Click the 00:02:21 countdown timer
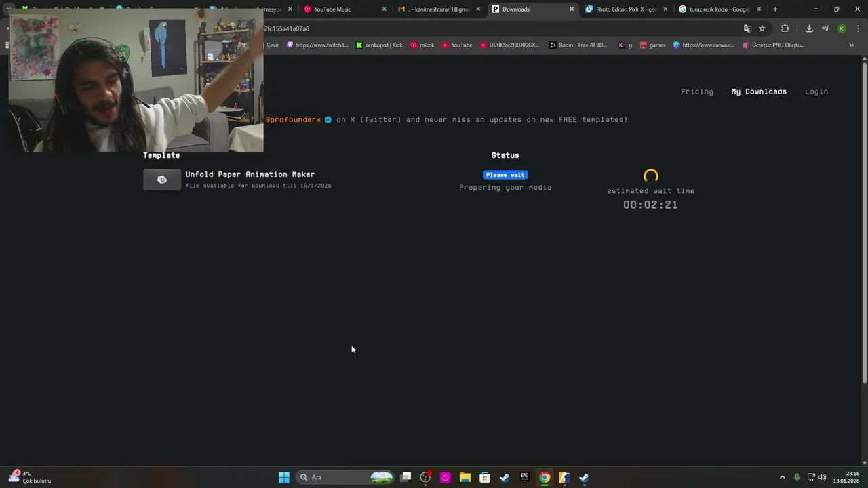Viewport: 868px width, 488px height. point(650,205)
